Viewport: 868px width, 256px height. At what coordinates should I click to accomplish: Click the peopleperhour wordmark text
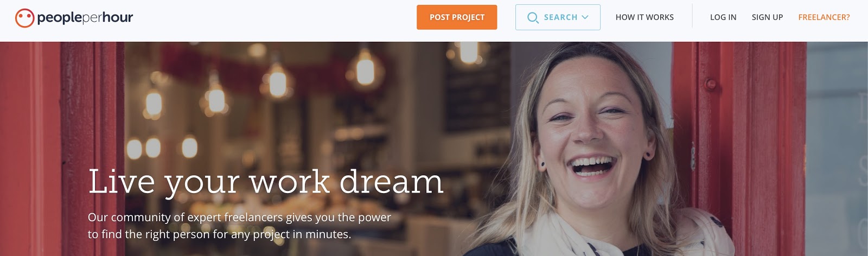(x=85, y=18)
